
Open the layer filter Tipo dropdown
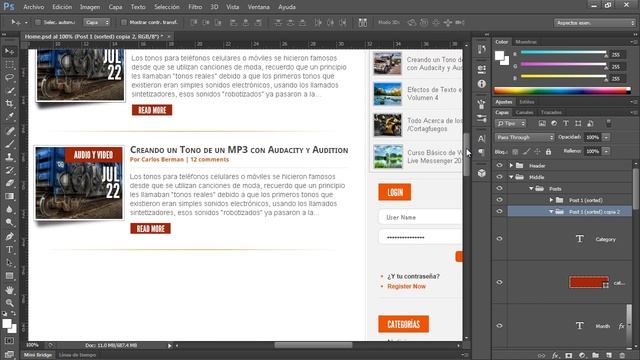511,123
